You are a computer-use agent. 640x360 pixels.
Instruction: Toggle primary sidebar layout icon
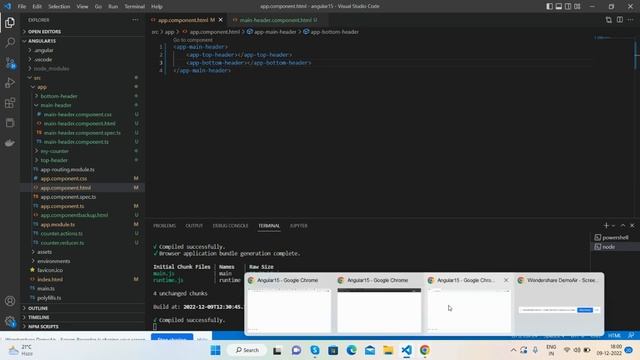[549, 6]
